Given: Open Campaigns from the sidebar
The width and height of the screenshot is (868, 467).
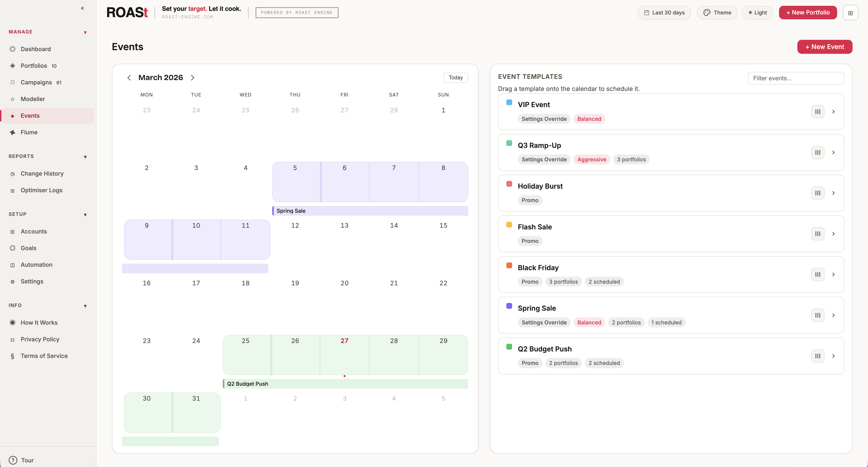Looking at the screenshot, I should [37, 82].
